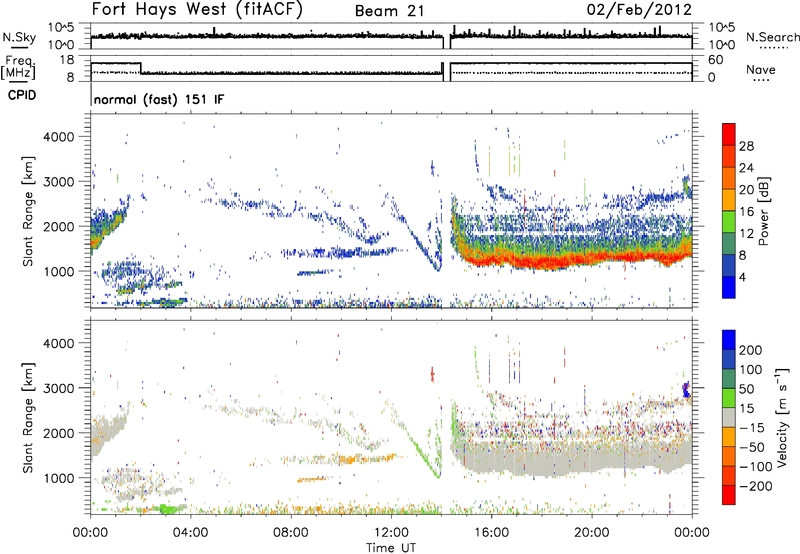This screenshot has width=800, height=554.
Task: Click the "04:00" time axis label
Action: tap(190, 533)
